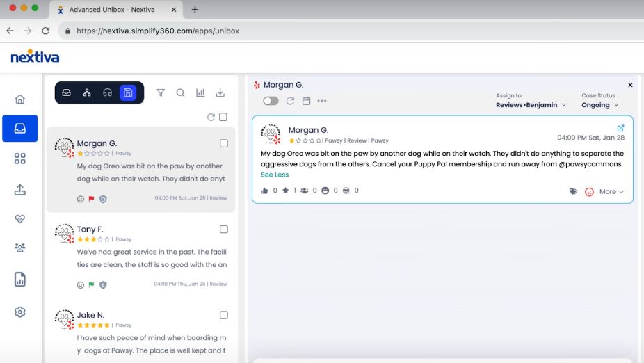
Task: Select the hierarchy view icon in dark toolbar
Action: [x=87, y=92]
